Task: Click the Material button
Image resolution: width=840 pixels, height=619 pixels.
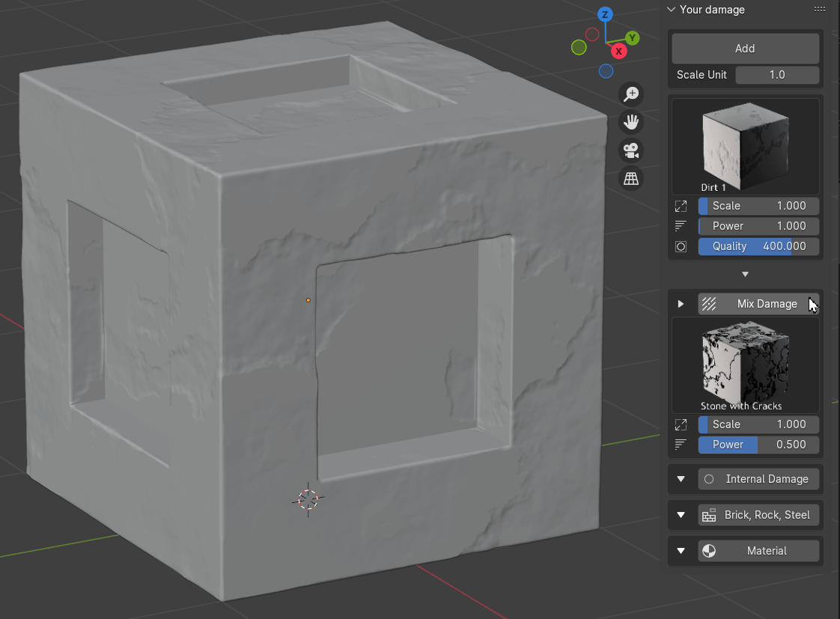Action: [758, 551]
